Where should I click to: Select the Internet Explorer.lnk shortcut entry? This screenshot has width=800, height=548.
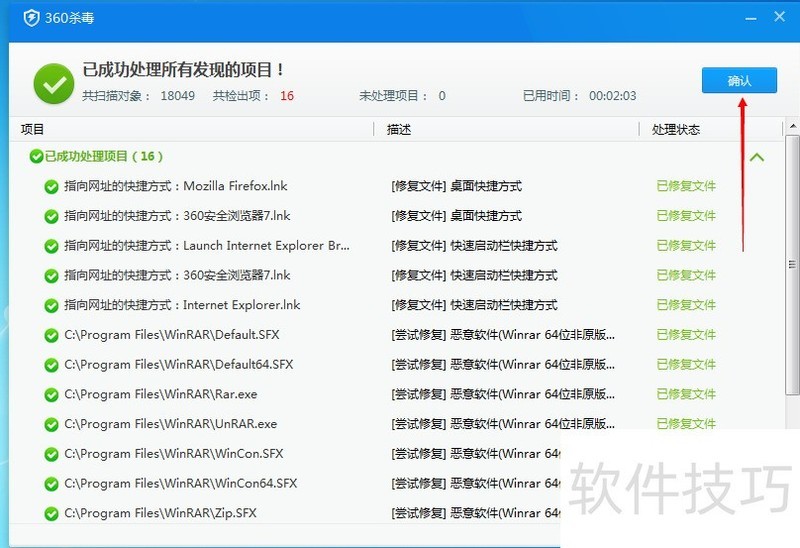click(182, 305)
